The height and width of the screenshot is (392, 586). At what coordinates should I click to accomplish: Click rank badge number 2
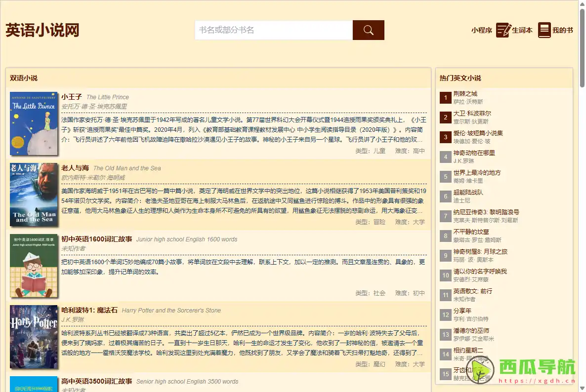(x=446, y=118)
